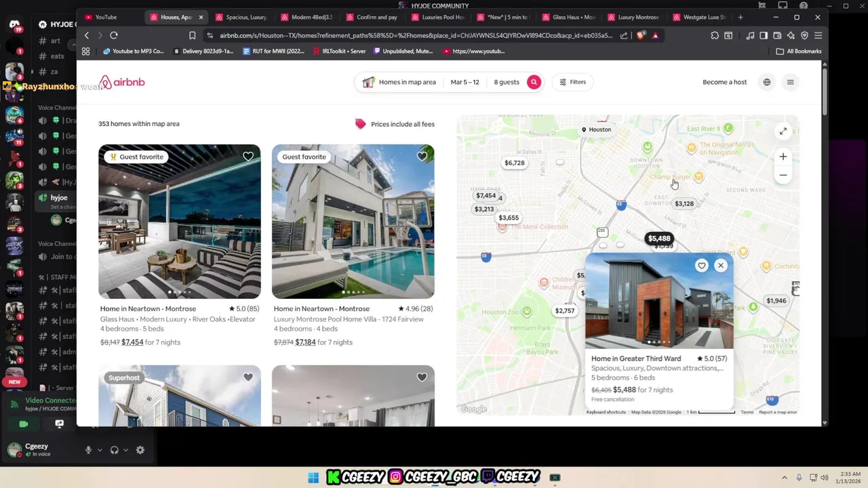The image size is (868, 488).
Task: Favorite the map popup listing heart
Action: pos(702,266)
